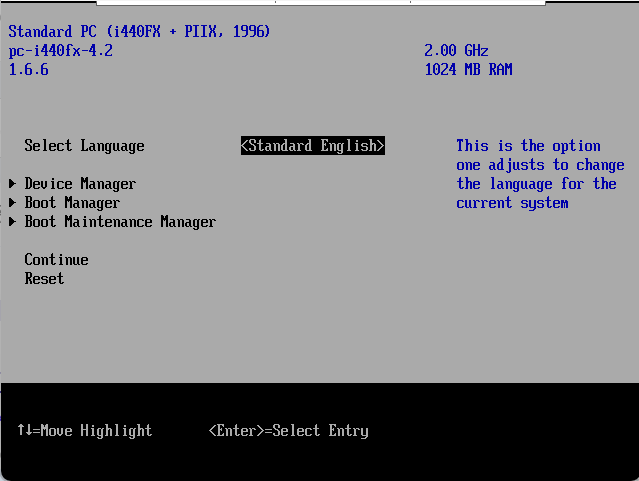Screen dimensions: 639x481
Task: Click Continue to resume booting
Action: [x=56, y=260]
